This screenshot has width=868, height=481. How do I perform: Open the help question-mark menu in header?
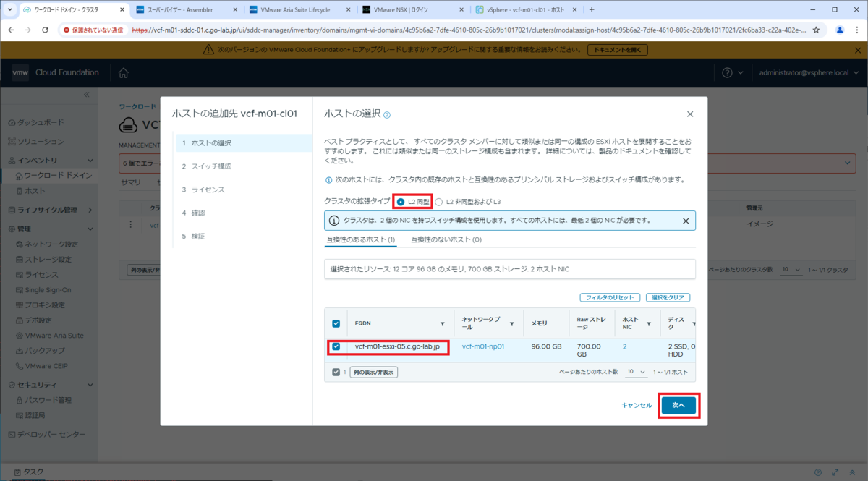733,72
